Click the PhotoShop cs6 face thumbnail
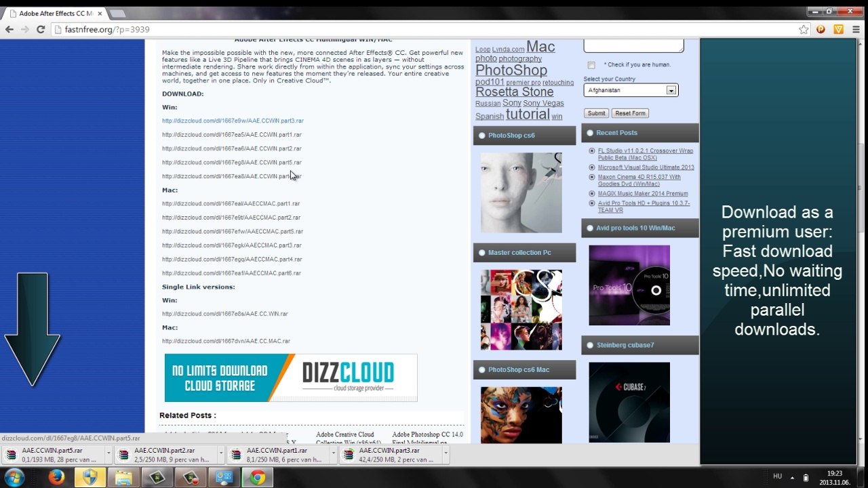 pyautogui.click(x=521, y=192)
